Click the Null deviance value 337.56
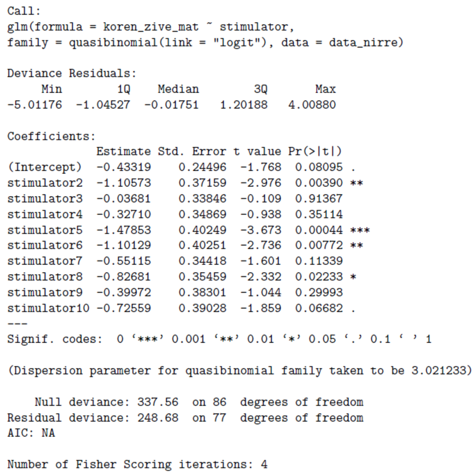This screenshot has width=476, height=474. point(158,402)
